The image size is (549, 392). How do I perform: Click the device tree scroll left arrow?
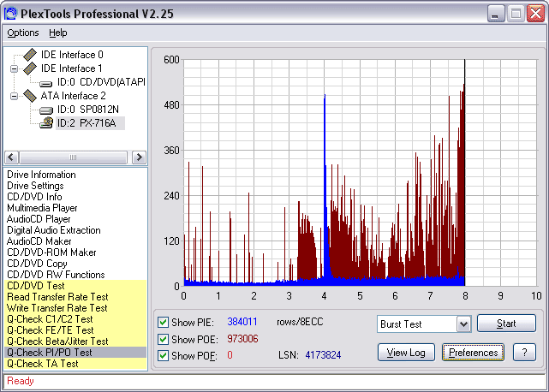[x=11, y=157]
